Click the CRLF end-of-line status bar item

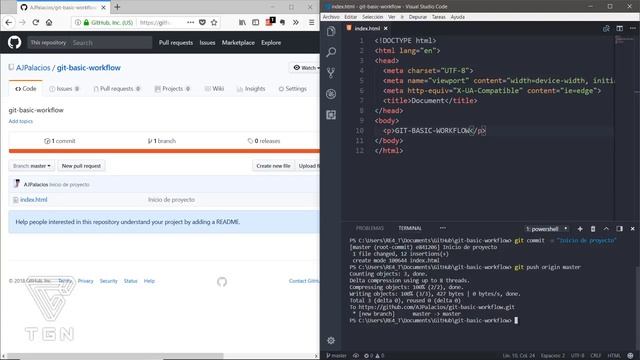coord(596,356)
